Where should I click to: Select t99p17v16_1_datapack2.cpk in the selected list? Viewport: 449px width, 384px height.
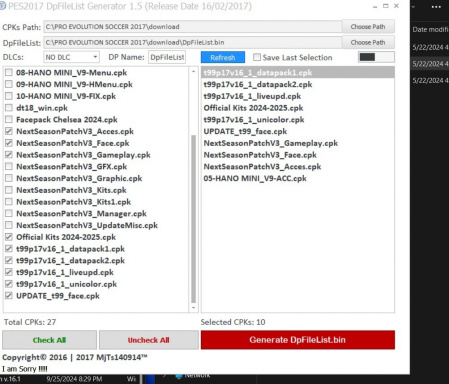click(298, 84)
